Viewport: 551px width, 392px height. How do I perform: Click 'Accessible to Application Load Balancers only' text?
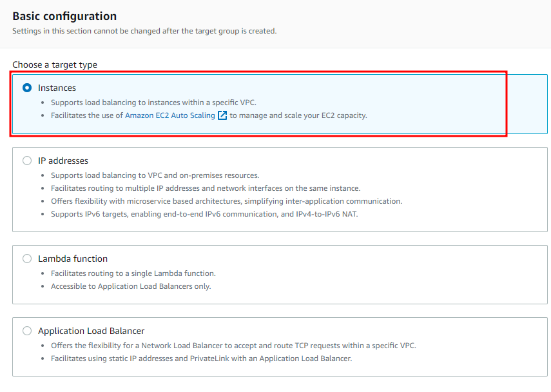pyautogui.click(x=131, y=286)
